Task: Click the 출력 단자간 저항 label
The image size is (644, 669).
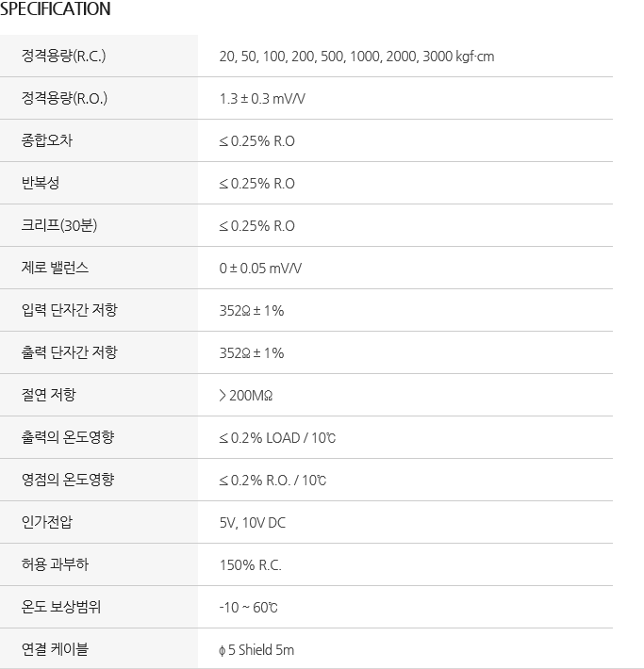Action: point(69,352)
